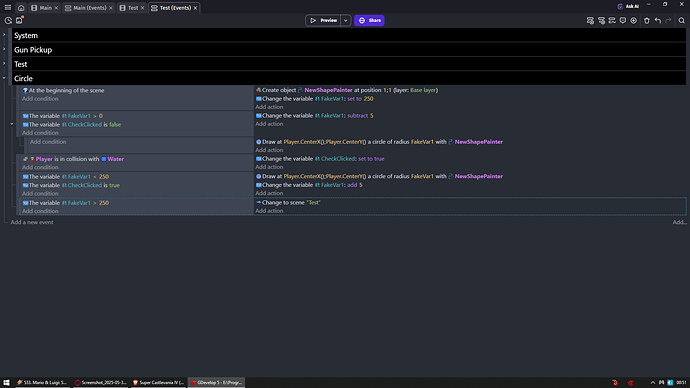The image size is (690, 388).
Task: Open the events search magnifier icon
Action: tap(682, 21)
